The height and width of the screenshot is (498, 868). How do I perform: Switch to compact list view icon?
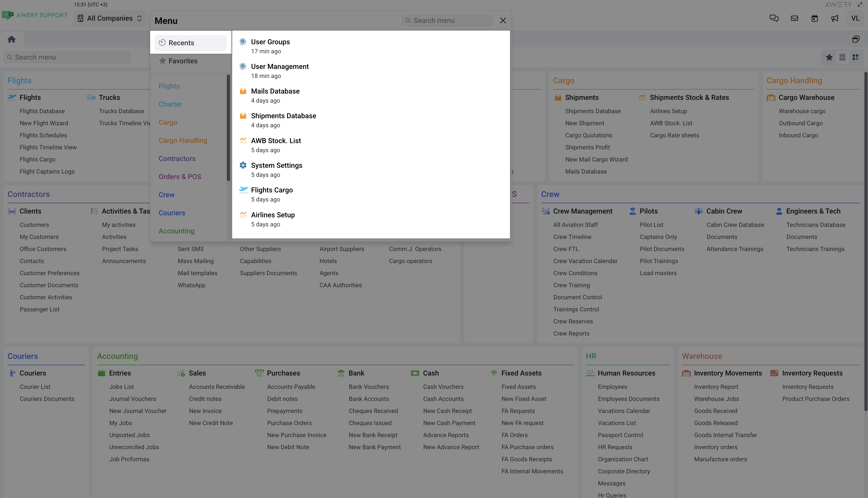(x=842, y=57)
